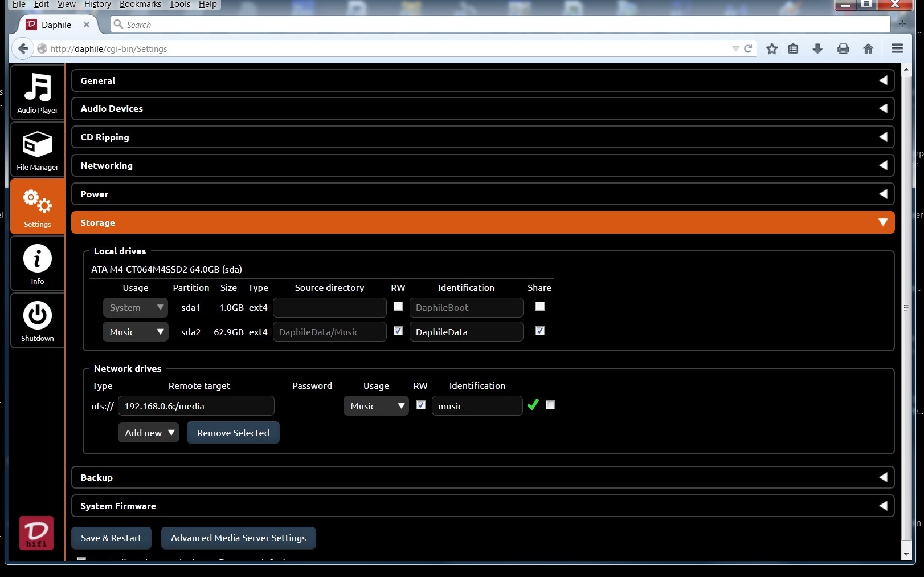The height and width of the screenshot is (577, 924).
Task: Open the View menu
Action: point(66,4)
